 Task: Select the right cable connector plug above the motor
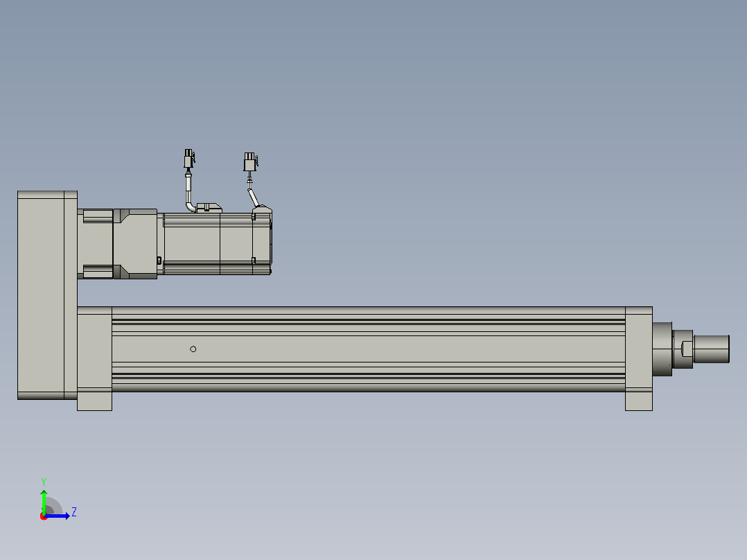(x=251, y=162)
